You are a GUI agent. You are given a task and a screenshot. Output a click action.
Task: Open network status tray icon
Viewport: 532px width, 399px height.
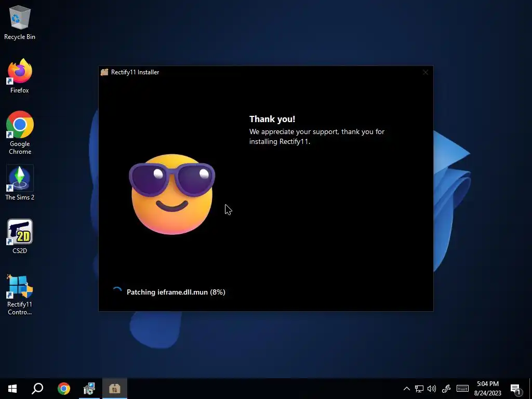[x=419, y=389]
